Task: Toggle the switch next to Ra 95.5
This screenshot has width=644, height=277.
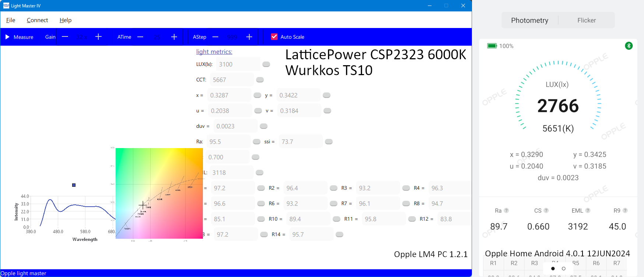Action: click(257, 141)
